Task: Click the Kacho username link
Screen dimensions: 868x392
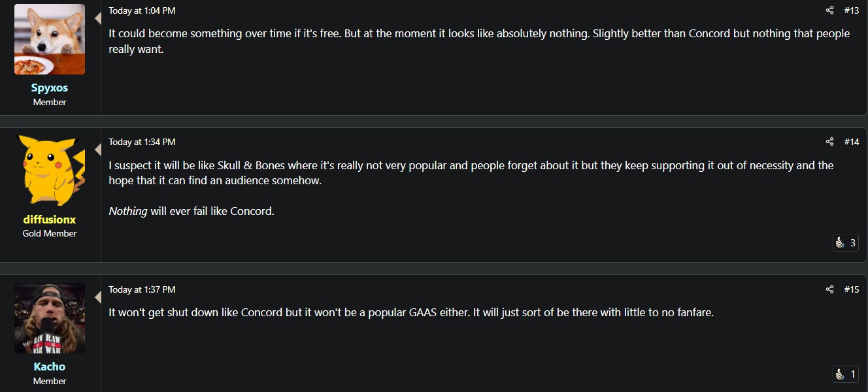Action: coord(50,367)
